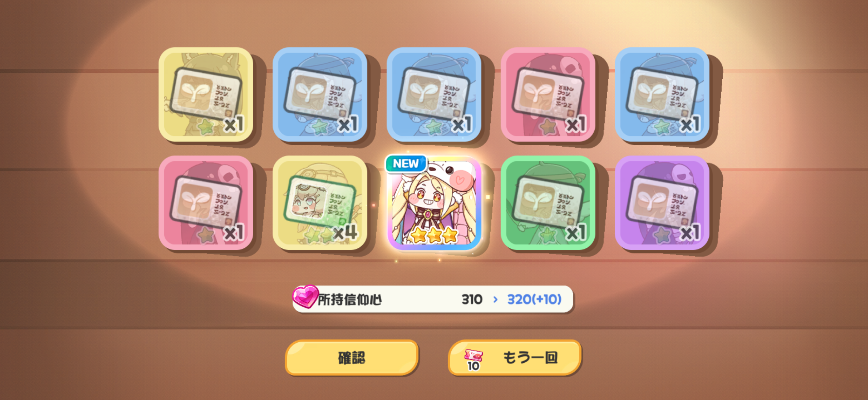
Task: Click the arrow between 310 and 320
Action: (495, 300)
